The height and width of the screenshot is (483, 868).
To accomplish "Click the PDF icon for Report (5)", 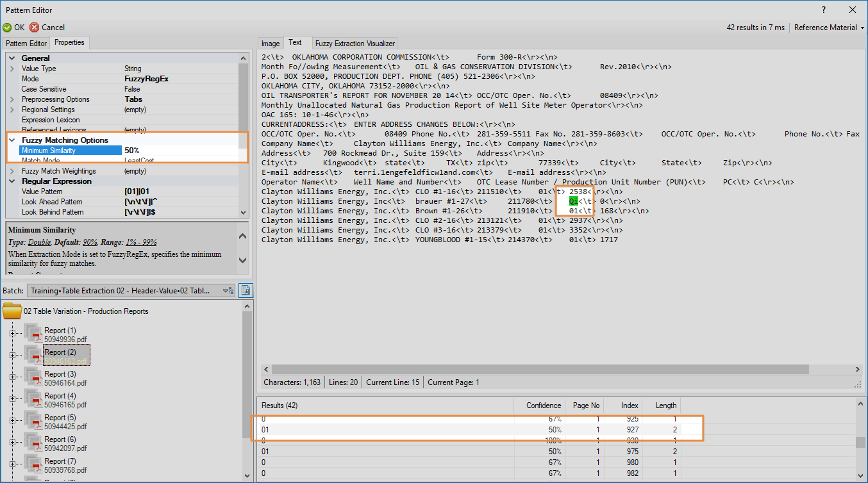I will pos(33,420).
